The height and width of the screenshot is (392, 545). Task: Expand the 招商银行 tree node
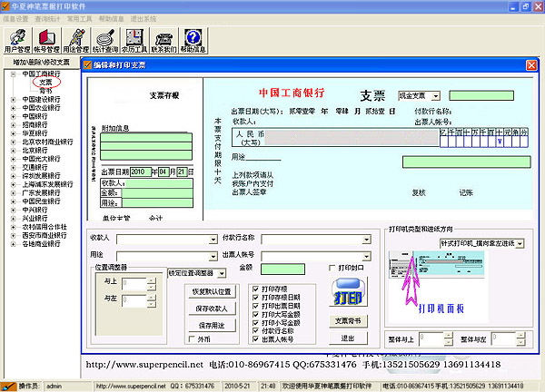pyautogui.click(x=14, y=125)
